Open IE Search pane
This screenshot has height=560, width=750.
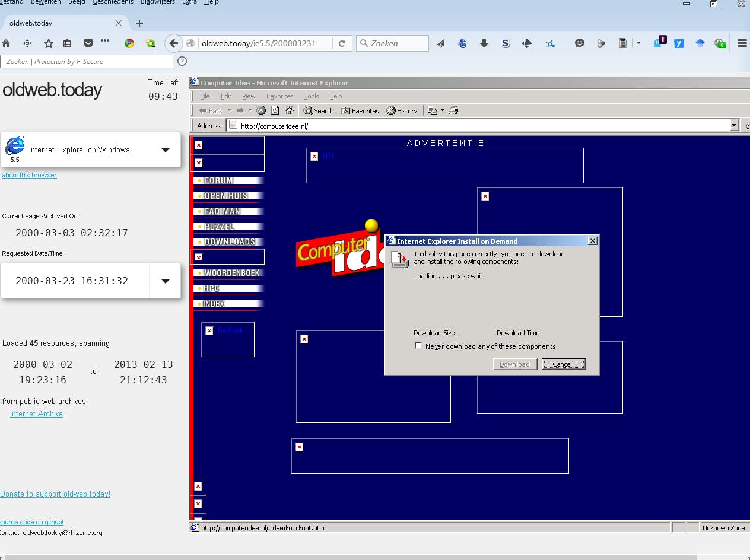click(x=319, y=110)
